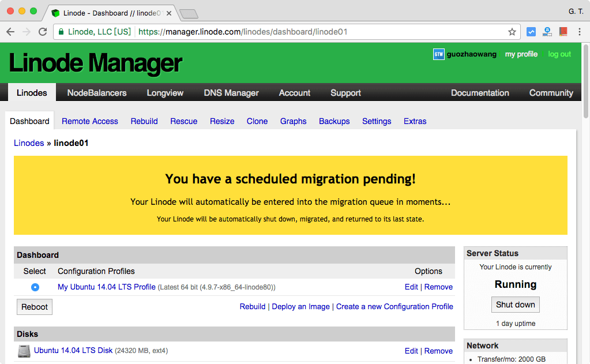Viewport: 590px width, 364px height.
Task: Click the GTW user avatar icon
Action: tap(439, 54)
